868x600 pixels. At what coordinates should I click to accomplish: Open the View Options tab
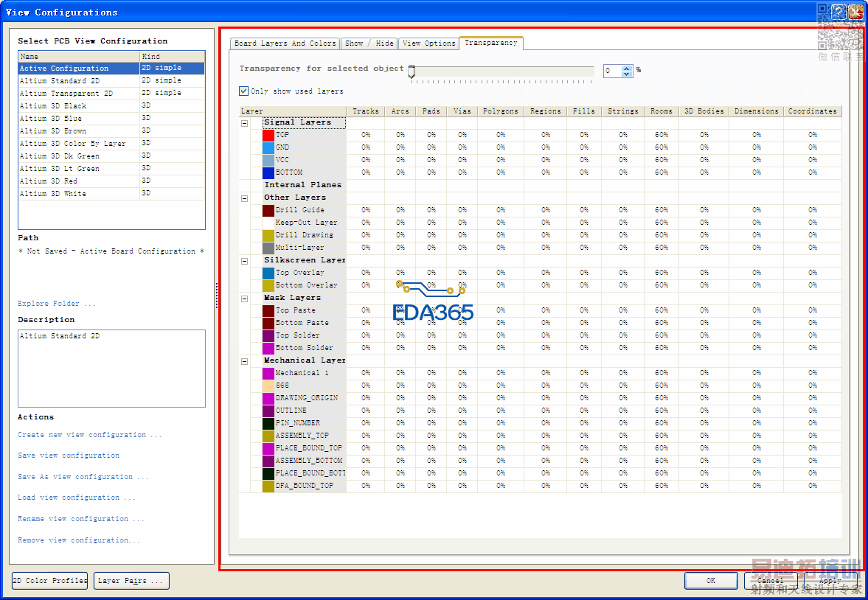[x=429, y=43]
